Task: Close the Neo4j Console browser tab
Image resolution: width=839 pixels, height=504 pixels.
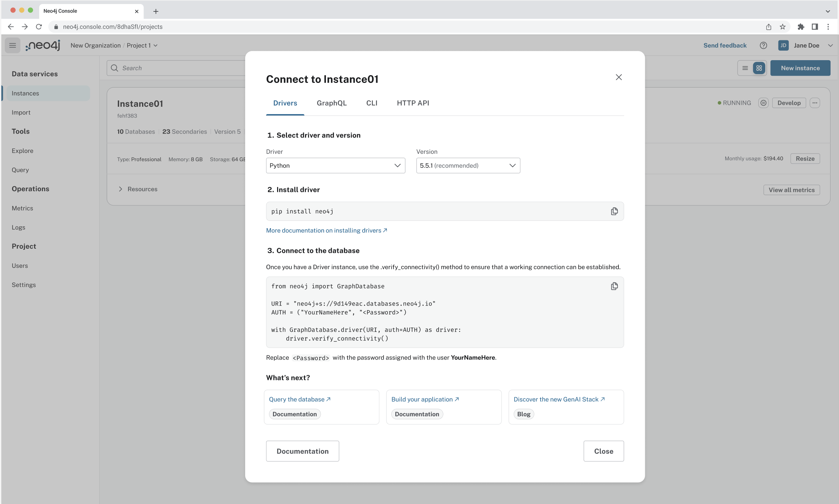Action: (137, 11)
